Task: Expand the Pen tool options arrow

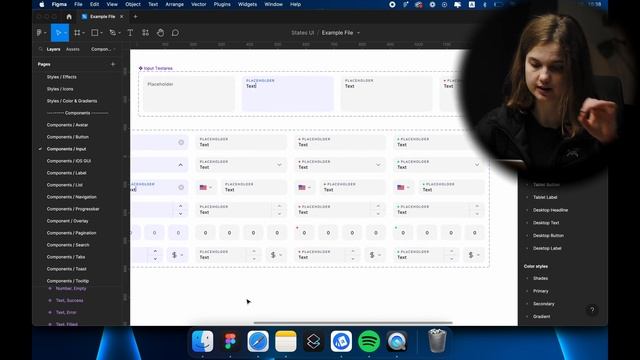Action: (120, 33)
